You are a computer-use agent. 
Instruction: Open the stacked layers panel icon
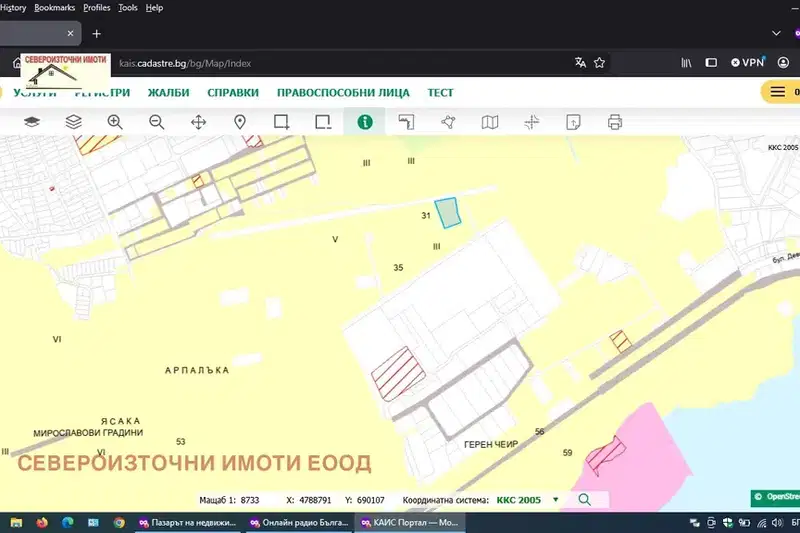73,122
